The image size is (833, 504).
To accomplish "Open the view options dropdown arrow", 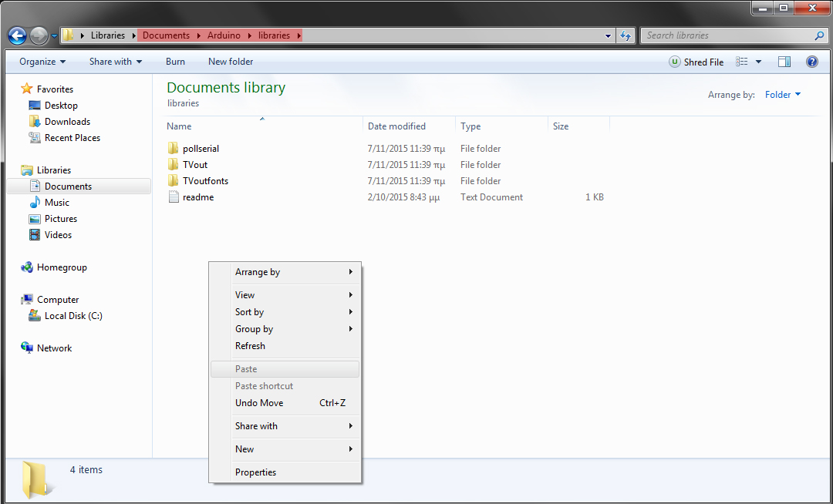I will point(759,62).
